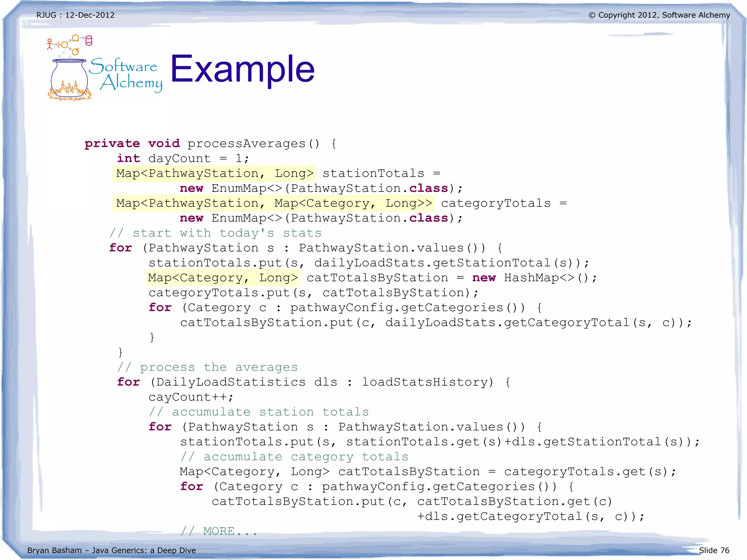Screen dimensions: 747x560
Task: Click the RJUG 12-Dec-2012 header text
Action: 75,15
